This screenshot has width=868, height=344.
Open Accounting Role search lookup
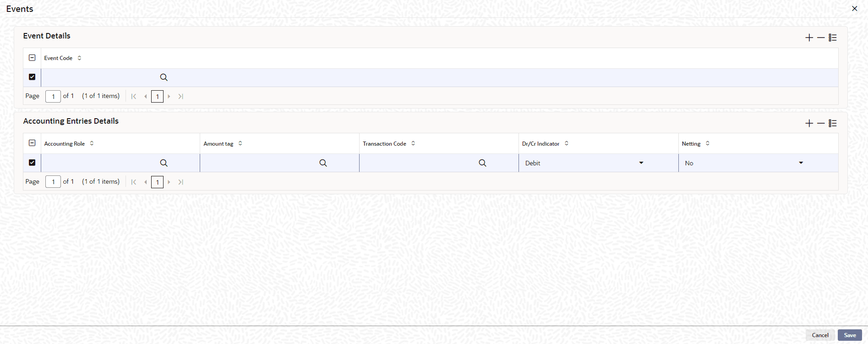pos(164,163)
